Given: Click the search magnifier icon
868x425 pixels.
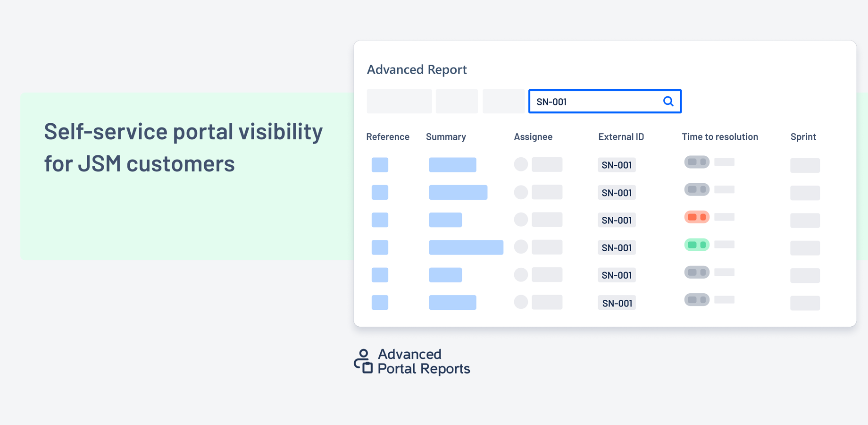Looking at the screenshot, I should pos(668,102).
